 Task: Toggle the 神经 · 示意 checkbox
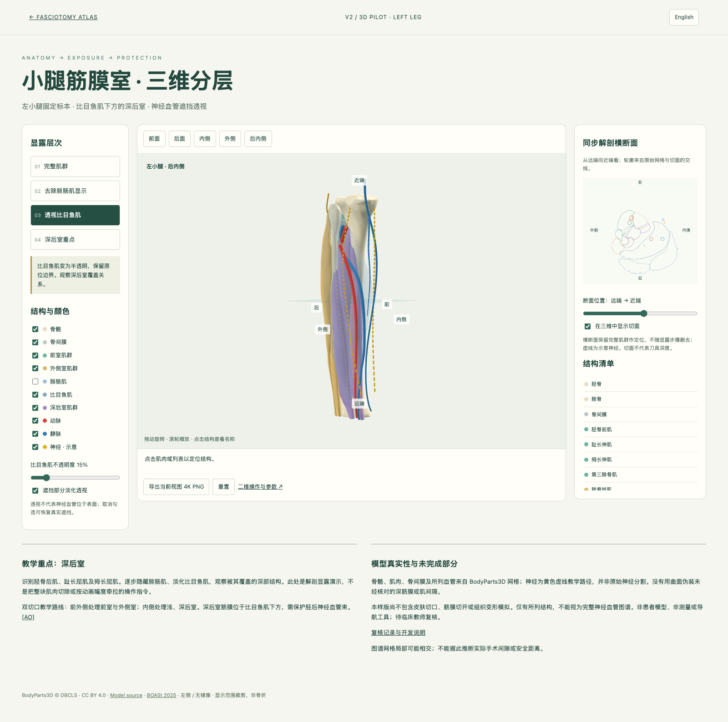pos(35,447)
